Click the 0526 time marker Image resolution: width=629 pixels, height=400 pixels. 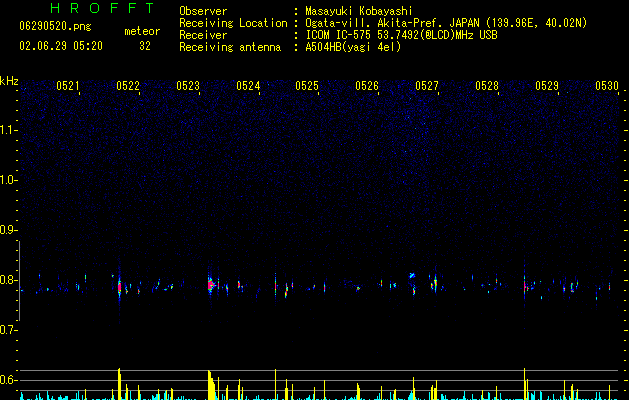367,86
